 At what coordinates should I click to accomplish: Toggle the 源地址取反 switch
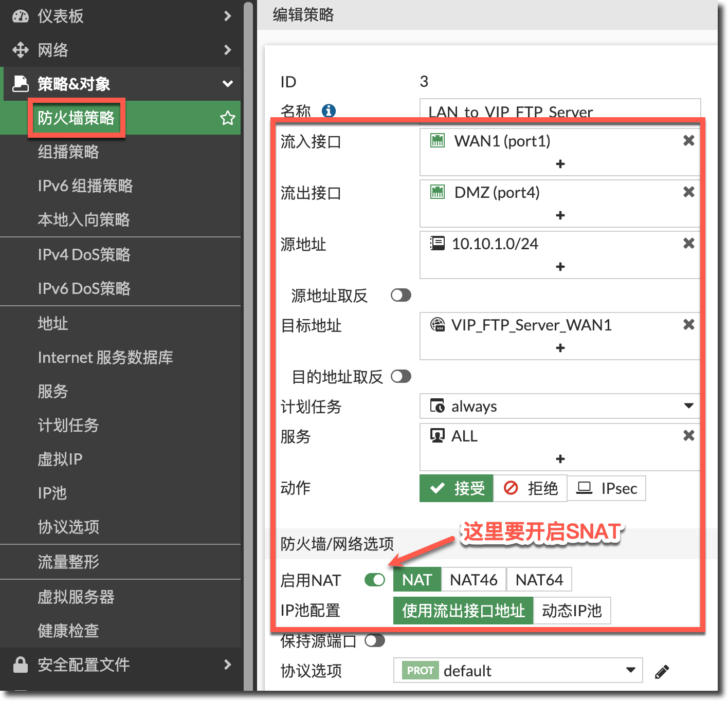(401, 295)
